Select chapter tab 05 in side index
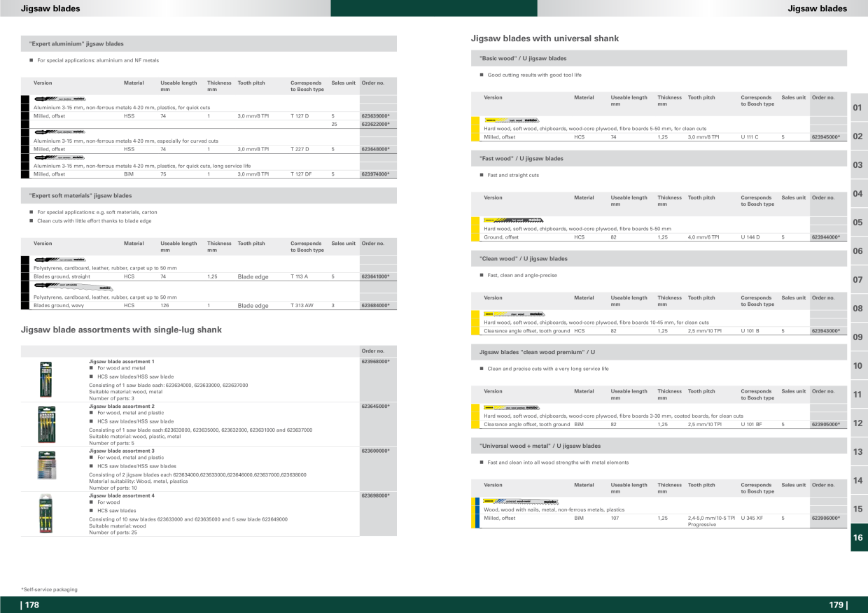 (x=859, y=223)
